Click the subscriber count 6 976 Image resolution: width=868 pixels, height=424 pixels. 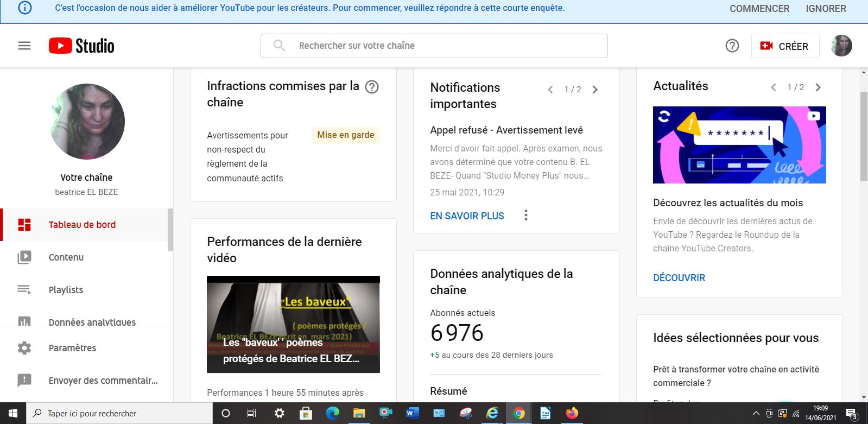457,333
